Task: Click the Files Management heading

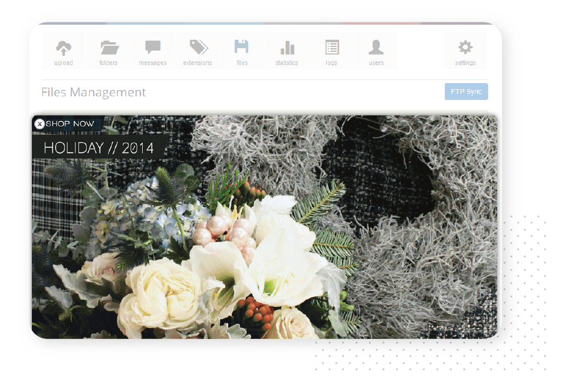Action: (93, 92)
